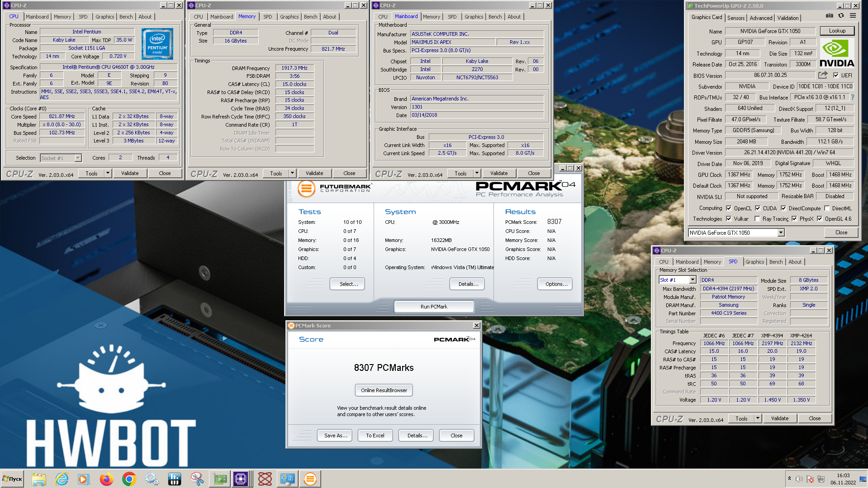Click Options... in PCMark Results
868x488 pixels.
click(555, 284)
